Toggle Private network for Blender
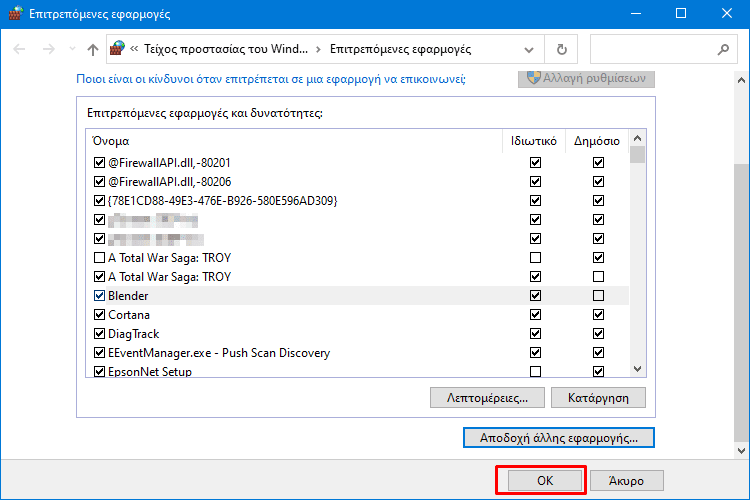 pos(535,296)
